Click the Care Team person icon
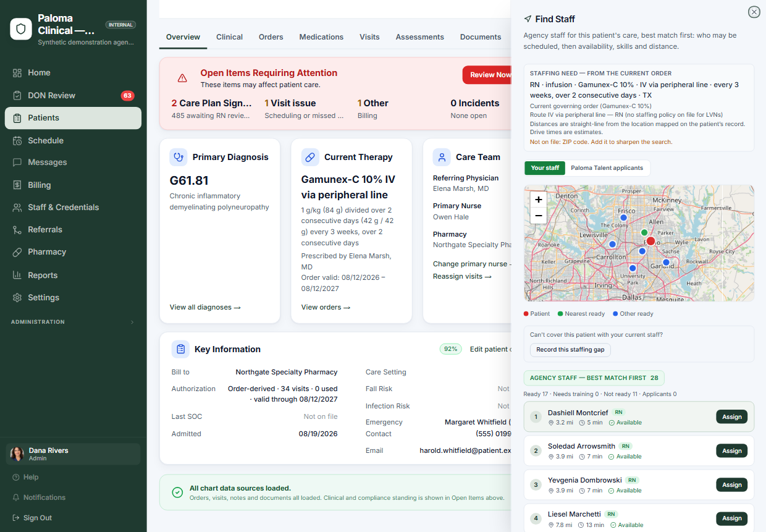The image size is (766, 532). click(442, 157)
